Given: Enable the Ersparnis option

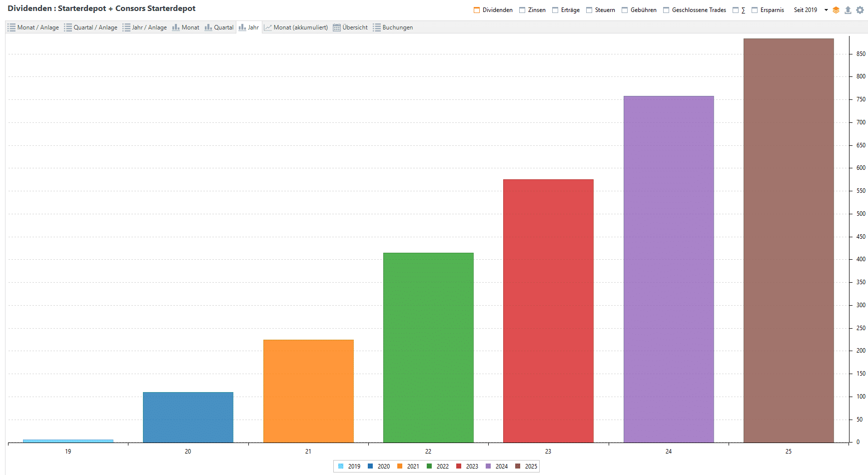Looking at the screenshot, I should click(755, 10).
